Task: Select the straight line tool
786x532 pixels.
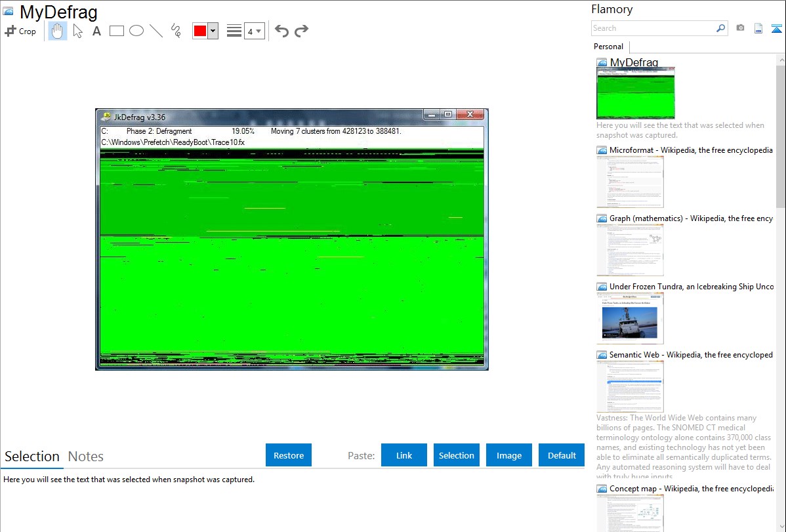Action: [x=156, y=31]
